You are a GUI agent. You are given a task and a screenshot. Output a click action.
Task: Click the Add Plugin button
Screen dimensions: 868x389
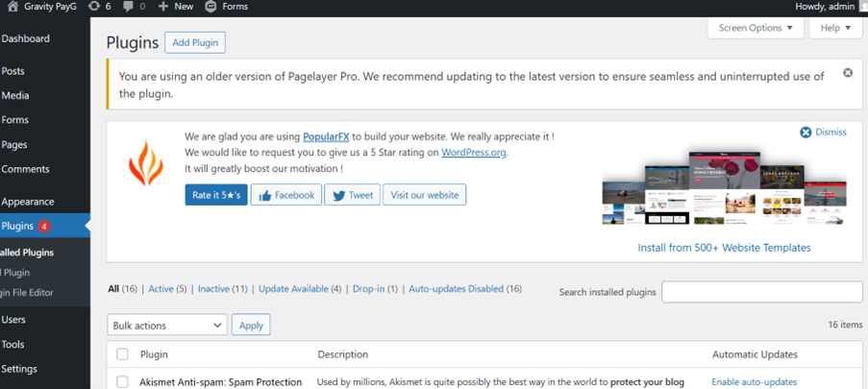pos(194,42)
